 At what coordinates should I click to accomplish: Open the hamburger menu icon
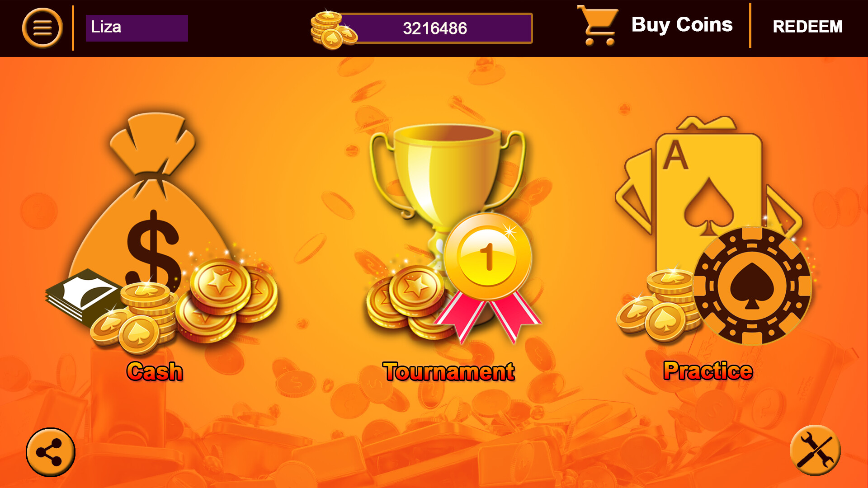pos(42,28)
